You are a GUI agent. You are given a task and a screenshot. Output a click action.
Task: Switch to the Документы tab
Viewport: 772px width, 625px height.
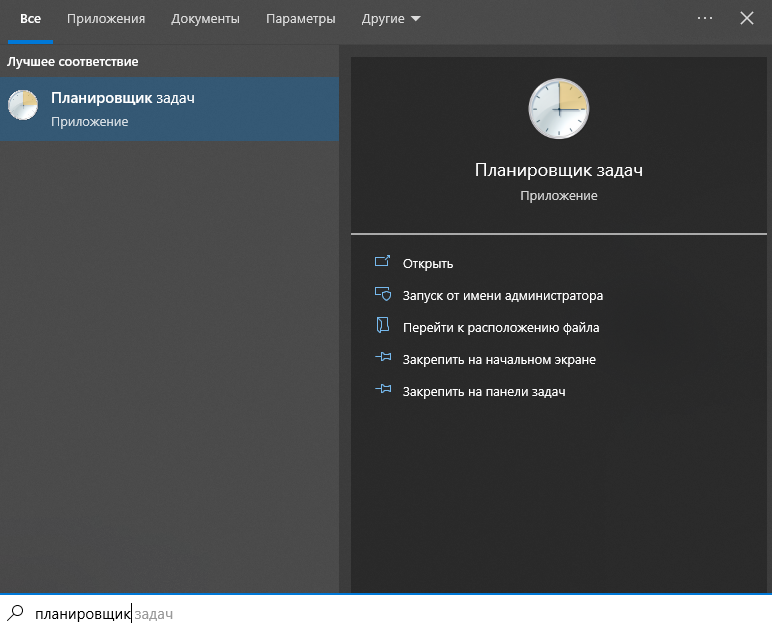(x=205, y=19)
